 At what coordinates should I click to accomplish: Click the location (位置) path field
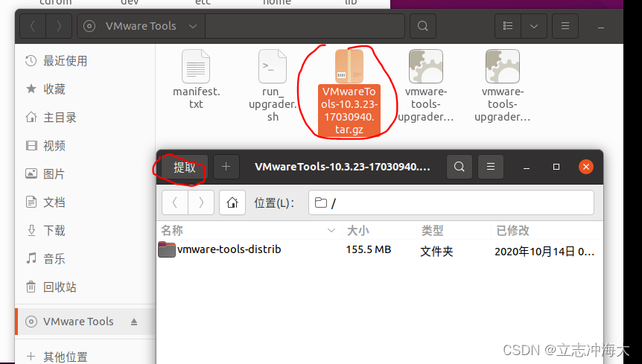[x=451, y=202]
